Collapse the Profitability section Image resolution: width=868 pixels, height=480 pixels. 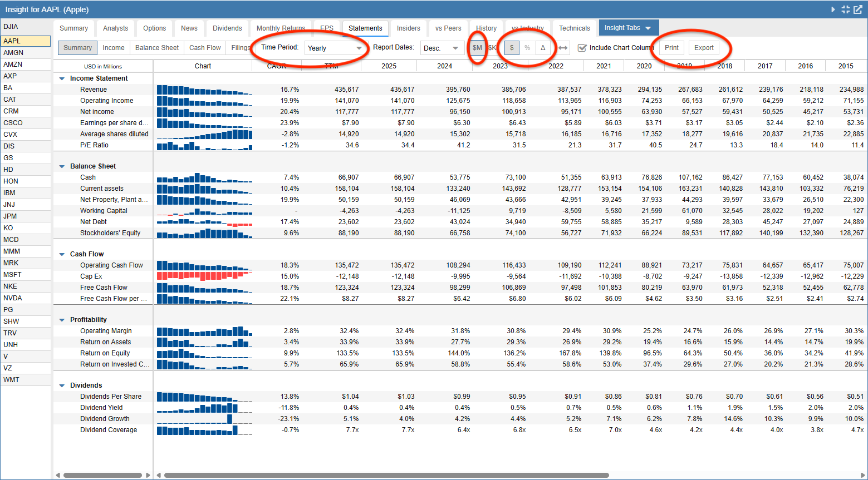coord(62,320)
